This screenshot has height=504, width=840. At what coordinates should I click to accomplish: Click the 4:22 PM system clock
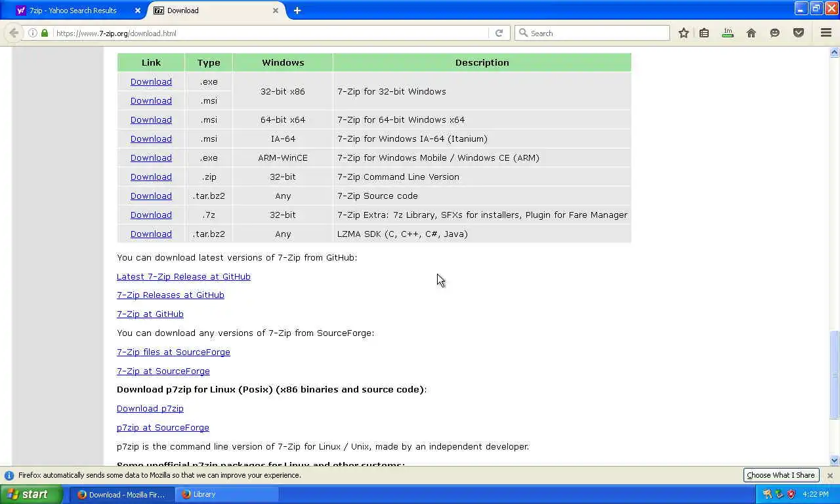point(816,494)
